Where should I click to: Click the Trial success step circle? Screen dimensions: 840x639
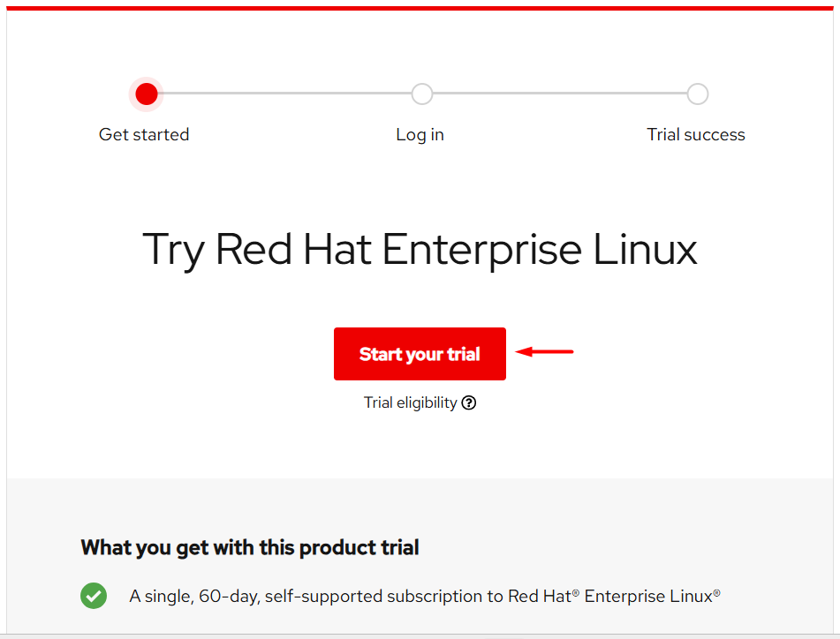pos(698,94)
